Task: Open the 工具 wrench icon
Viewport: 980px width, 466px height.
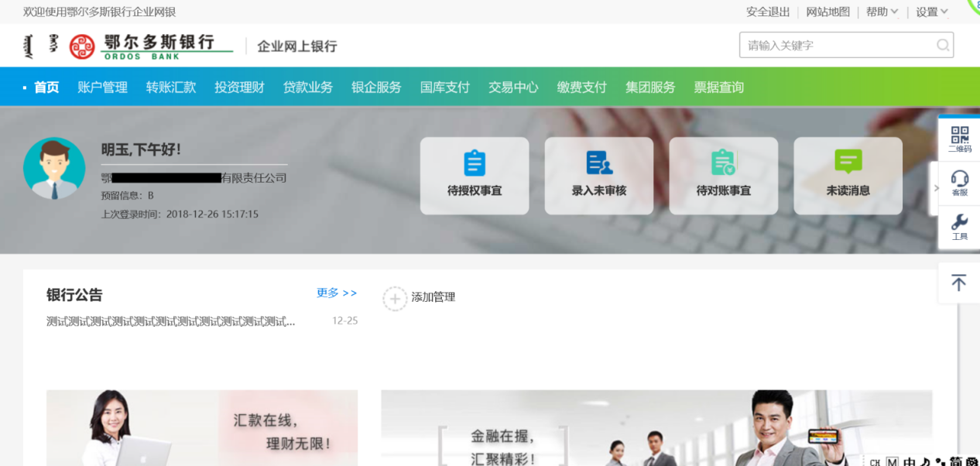Action: click(x=959, y=224)
